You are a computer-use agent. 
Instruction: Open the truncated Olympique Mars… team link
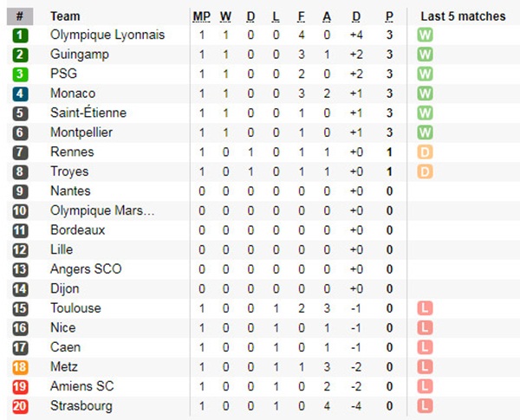coord(102,210)
